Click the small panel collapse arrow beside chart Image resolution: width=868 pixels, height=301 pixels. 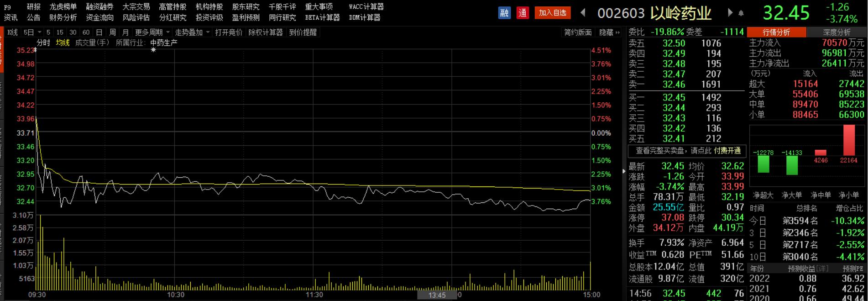coord(624,171)
